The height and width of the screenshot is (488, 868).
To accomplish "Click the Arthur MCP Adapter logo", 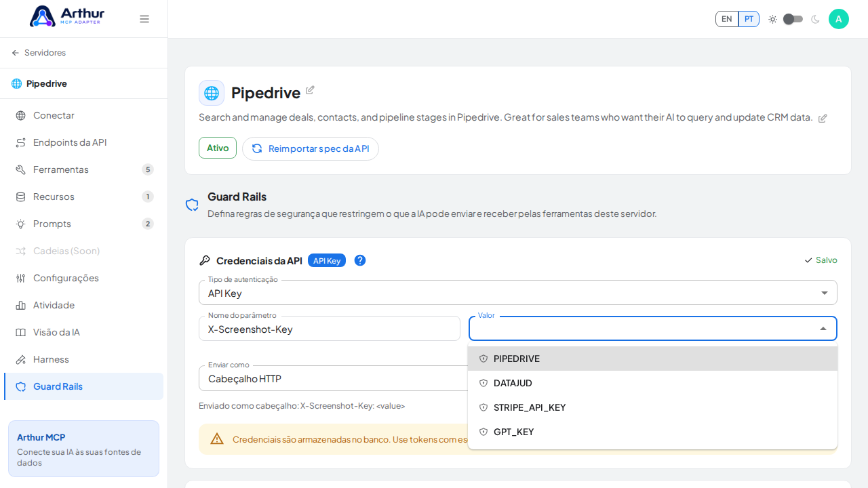I will (67, 16).
